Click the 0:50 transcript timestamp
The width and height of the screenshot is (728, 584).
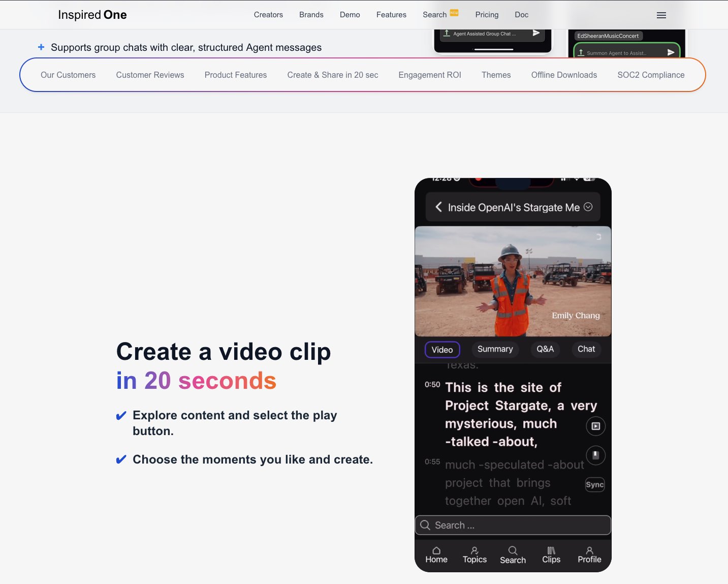click(x=432, y=385)
